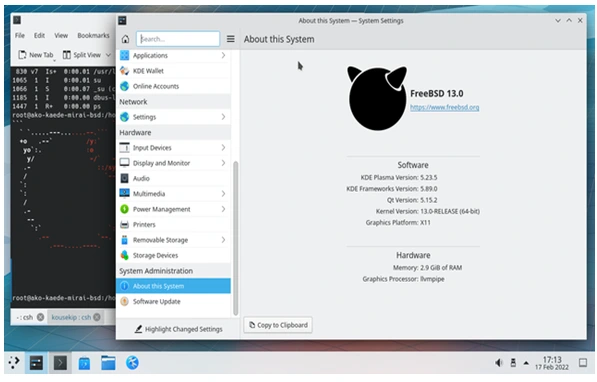Click the Applications category icon
This screenshot has width=597, height=382.
(125, 55)
